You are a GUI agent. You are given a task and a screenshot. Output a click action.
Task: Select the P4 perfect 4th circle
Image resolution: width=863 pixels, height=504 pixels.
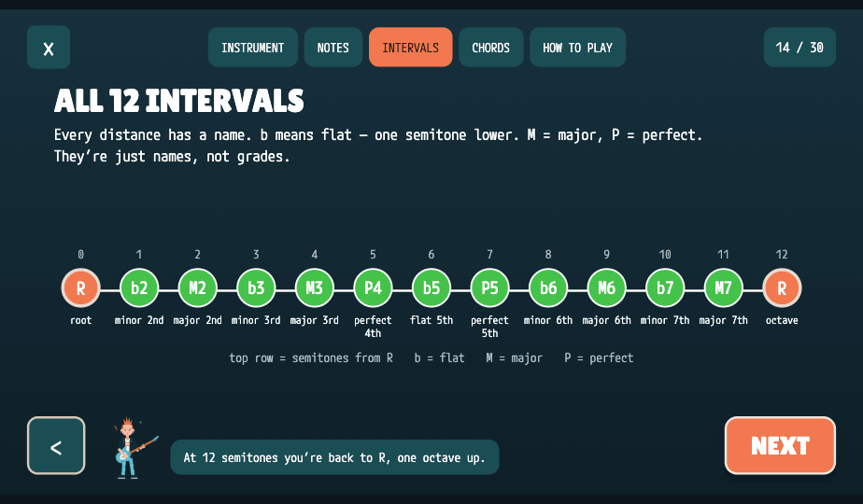point(374,287)
